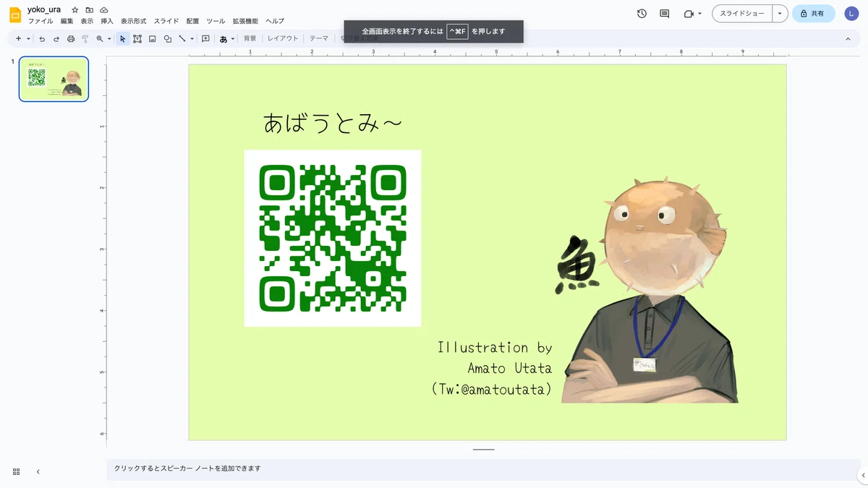
Task: Open the Google account avatar
Action: [x=851, y=14]
